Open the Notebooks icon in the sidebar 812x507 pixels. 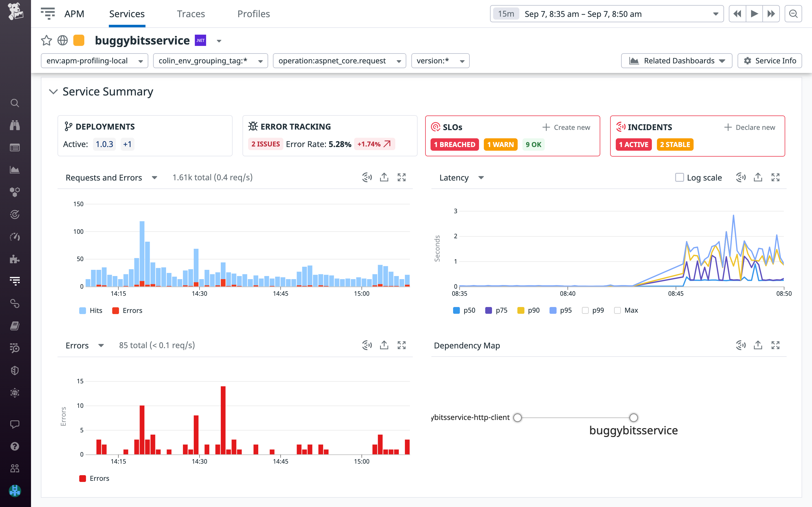15,326
